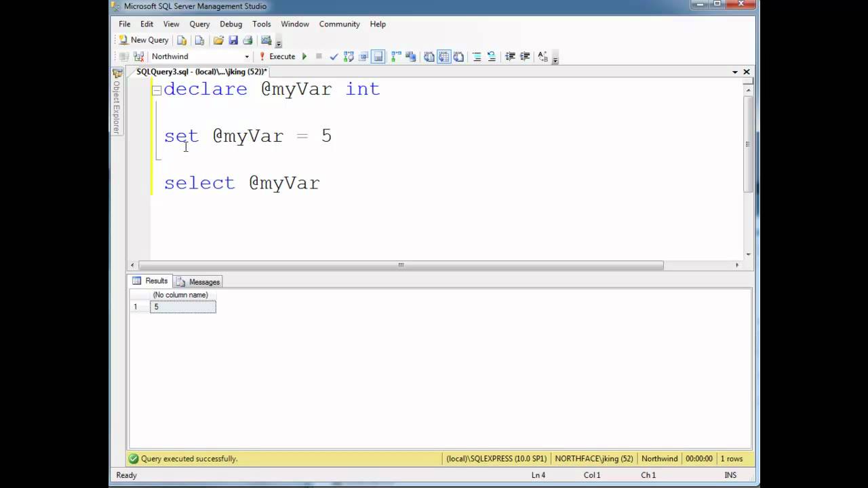Viewport: 868px width, 488px height.
Task: Click the Print icon
Action: point(248,40)
